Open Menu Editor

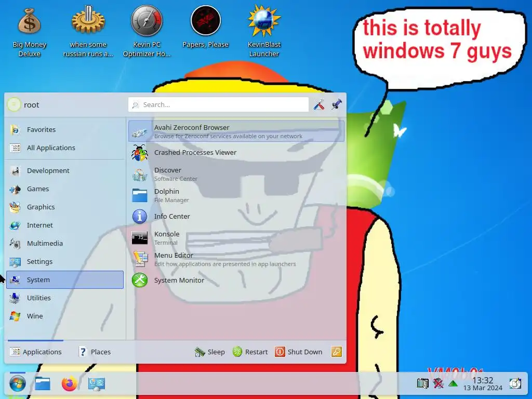[x=236, y=259]
